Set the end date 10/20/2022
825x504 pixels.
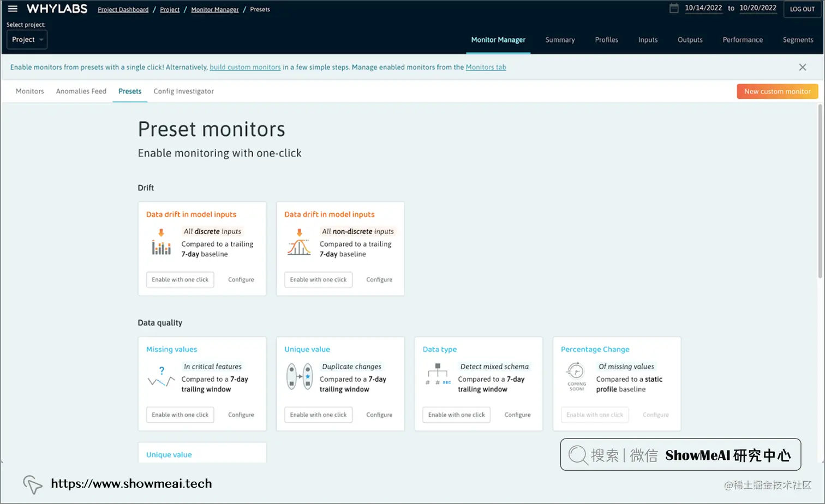[757, 8]
